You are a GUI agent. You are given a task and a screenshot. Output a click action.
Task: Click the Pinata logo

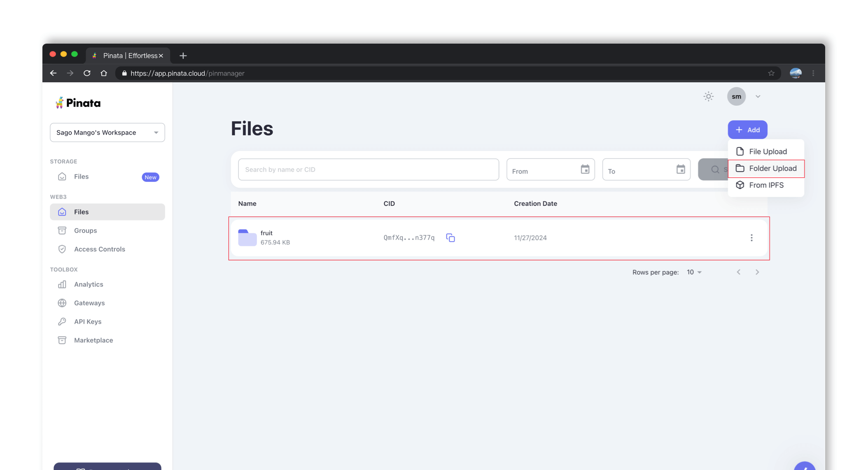(78, 103)
